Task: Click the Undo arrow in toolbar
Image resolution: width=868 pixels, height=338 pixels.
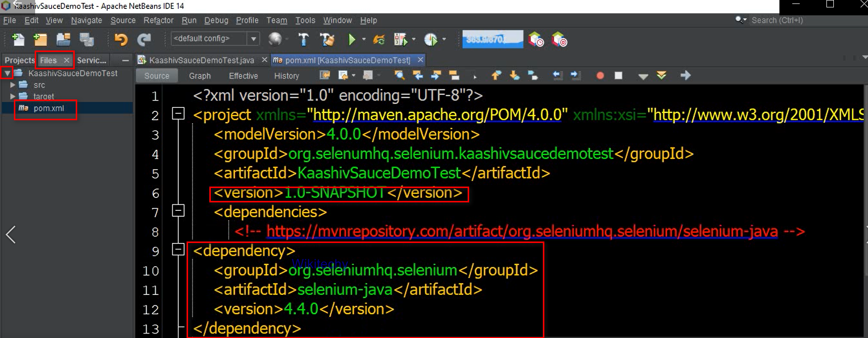Action: [121, 40]
